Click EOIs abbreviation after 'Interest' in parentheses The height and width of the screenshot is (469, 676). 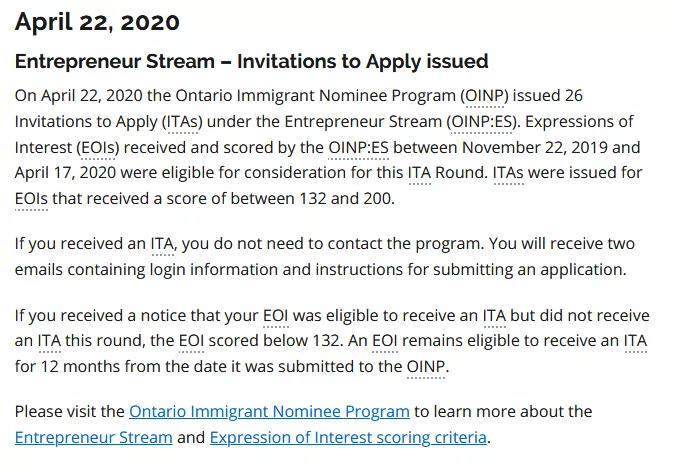pyautogui.click(x=98, y=147)
